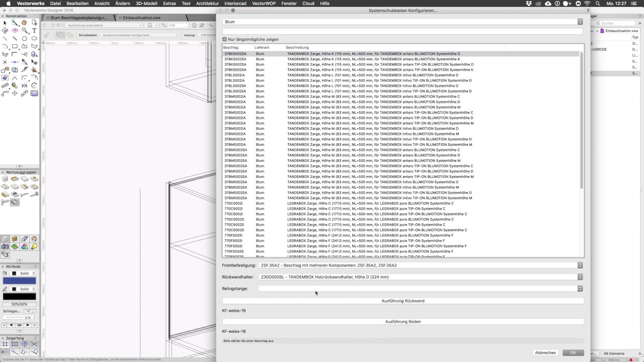Select the Rectangle tool

pos(15,46)
